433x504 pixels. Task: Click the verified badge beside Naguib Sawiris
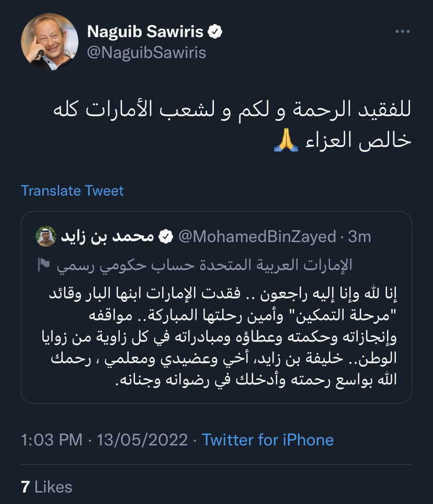pos(215,32)
